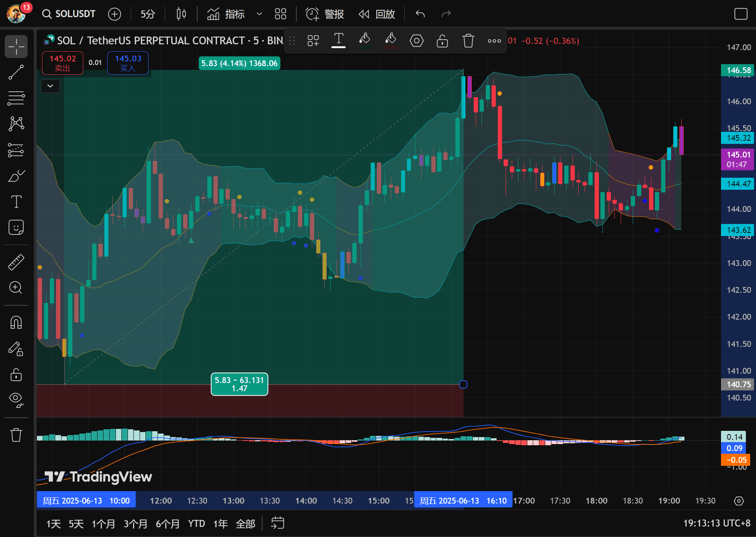Change red-underlined fill color in floating toolbar
Screen dimensions: 756x537
tap(390, 40)
